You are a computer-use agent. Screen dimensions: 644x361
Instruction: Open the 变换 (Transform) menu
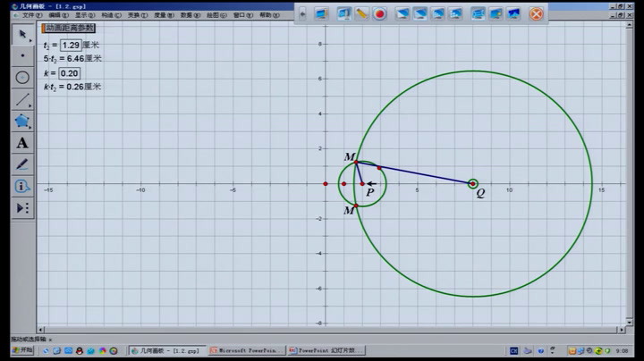[138, 15]
